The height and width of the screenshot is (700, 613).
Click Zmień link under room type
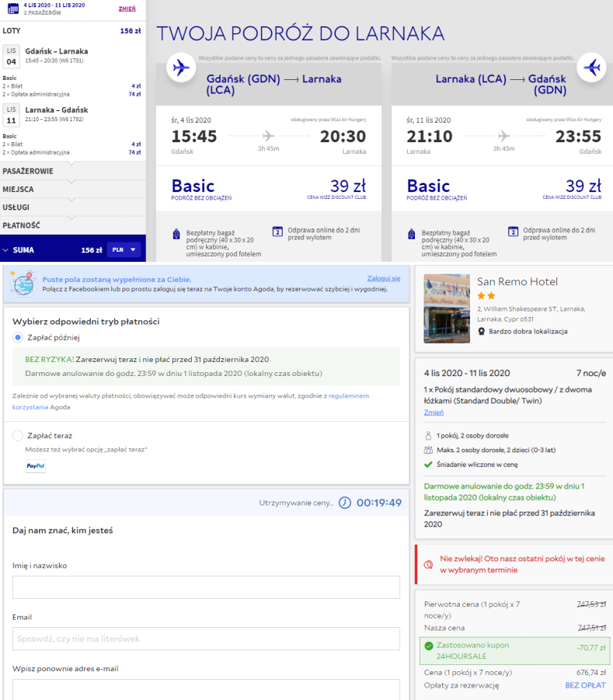[x=434, y=413]
